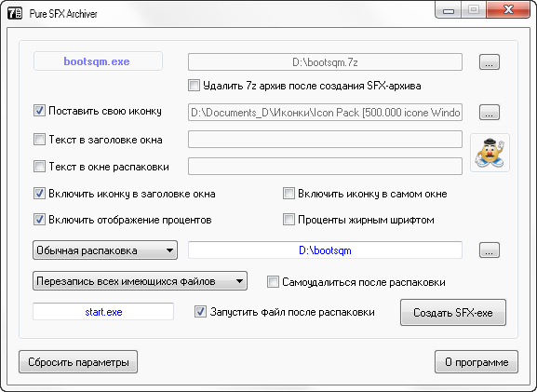Uncheck the 'Поставить свою иконку' option
The height and width of the screenshot is (392, 537).
(39, 111)
